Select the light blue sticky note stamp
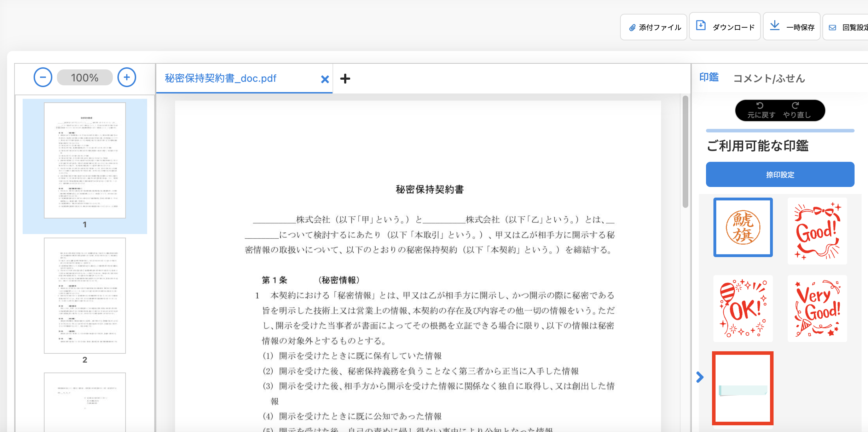Image resolution: width=868 pixels, height=432 pixels. pos(743,388)
